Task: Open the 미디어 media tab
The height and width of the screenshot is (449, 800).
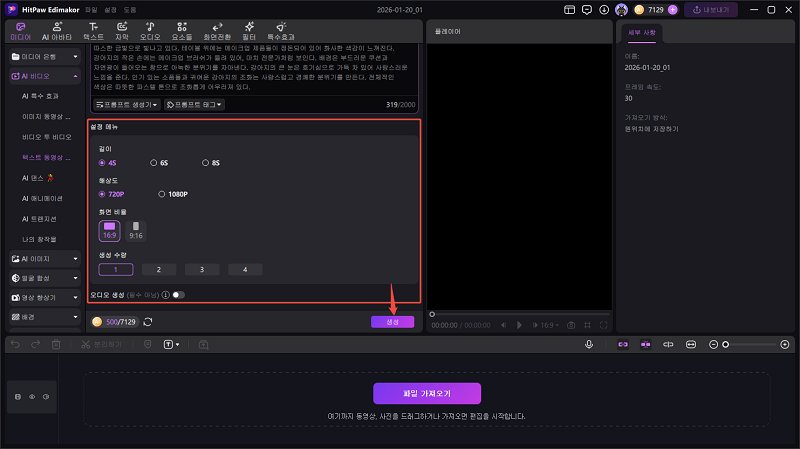Action: point(20,31)
